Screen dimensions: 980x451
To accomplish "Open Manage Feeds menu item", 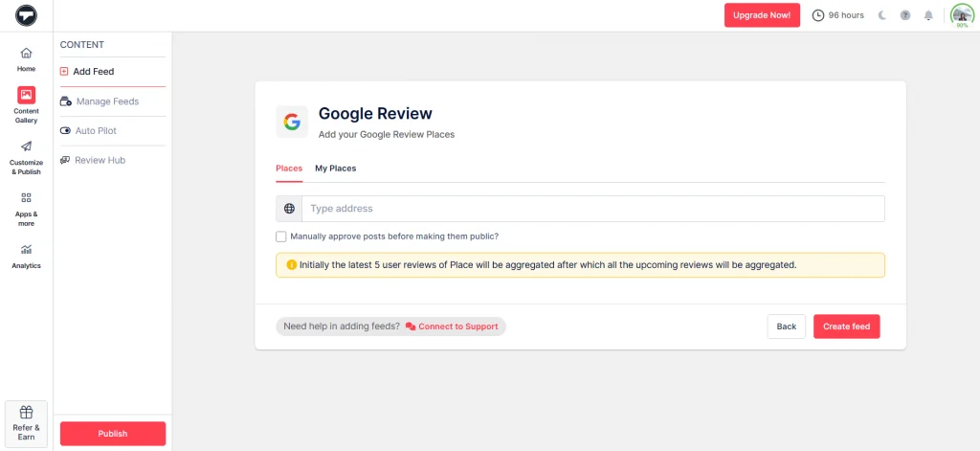I will [x=107, y=101].
